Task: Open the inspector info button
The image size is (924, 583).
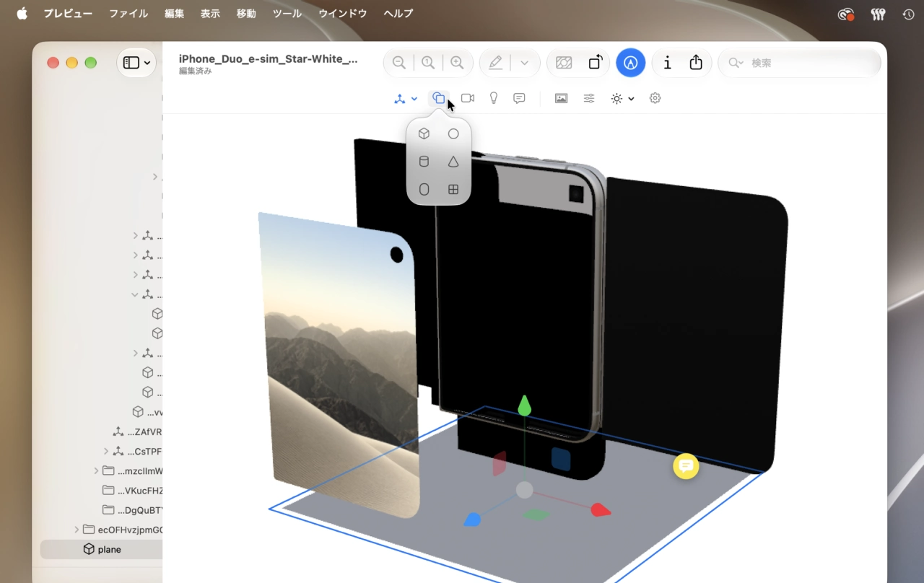Action: (667, 63)
